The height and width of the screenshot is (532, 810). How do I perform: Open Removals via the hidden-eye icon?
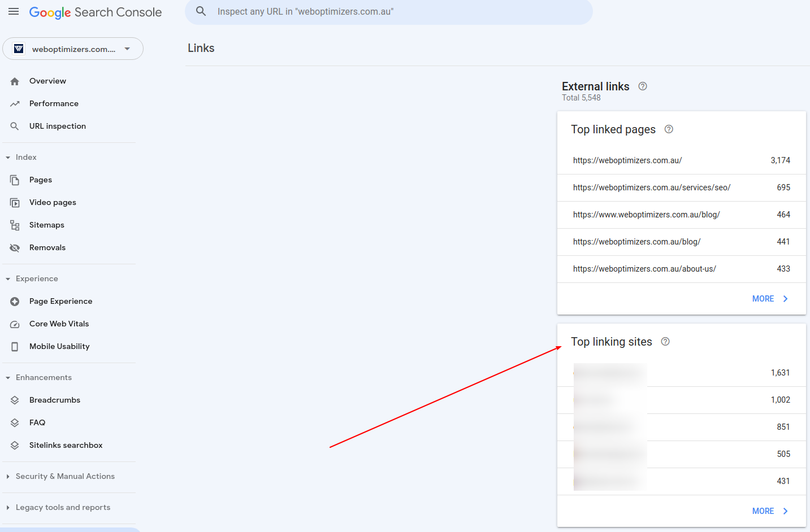coord(15,247)
